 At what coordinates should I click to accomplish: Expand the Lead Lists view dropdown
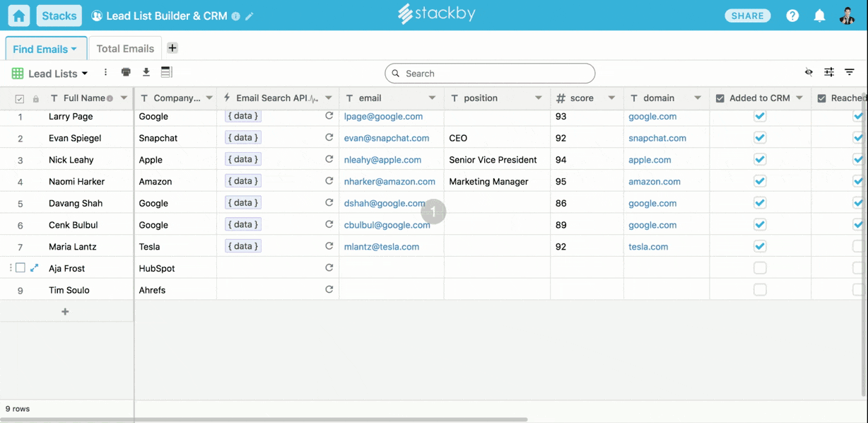click(85, 74)
